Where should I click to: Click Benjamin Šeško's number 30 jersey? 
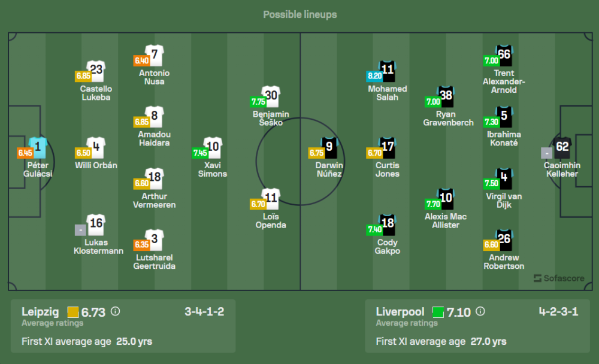tap(271, 96)
